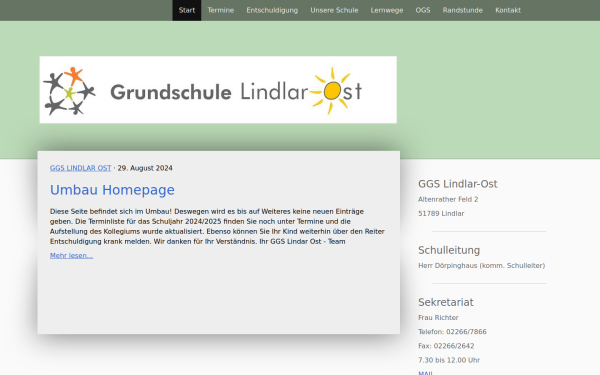Viewport: 600px width, 375px height.
Task: Click the Umbau post body paragraph
Action: tap(217, 226)
